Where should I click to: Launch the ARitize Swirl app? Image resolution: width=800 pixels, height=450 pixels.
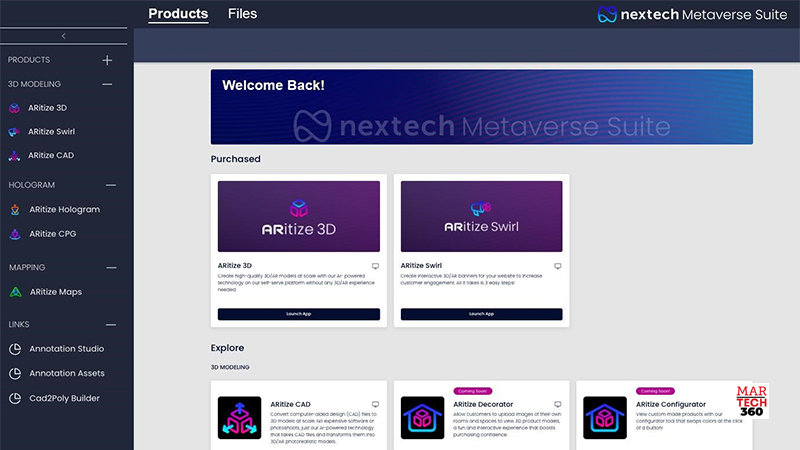[482, 314]
